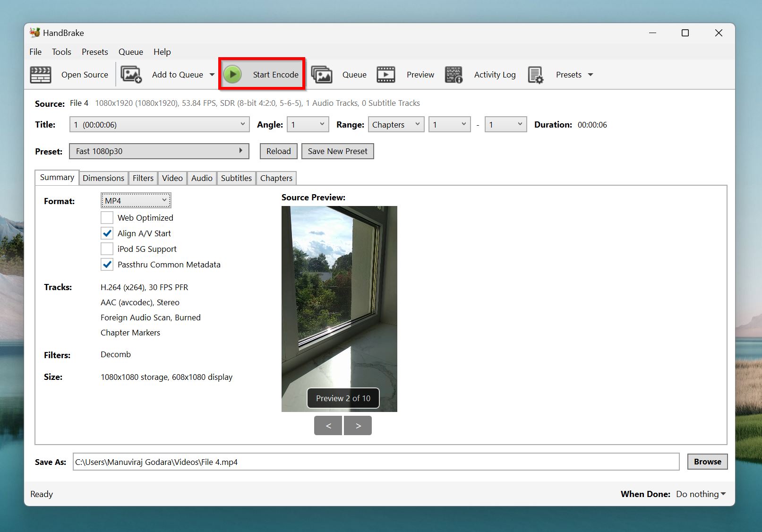Uncheck Passthru Common Metadata
Viewport: 762px width, 532px height.
point(107,265)
